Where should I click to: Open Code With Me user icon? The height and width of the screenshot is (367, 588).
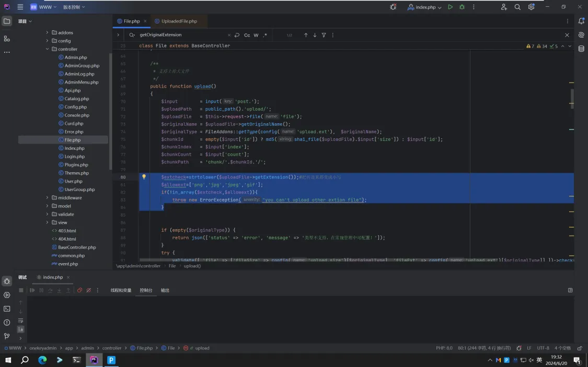[504, 7]
